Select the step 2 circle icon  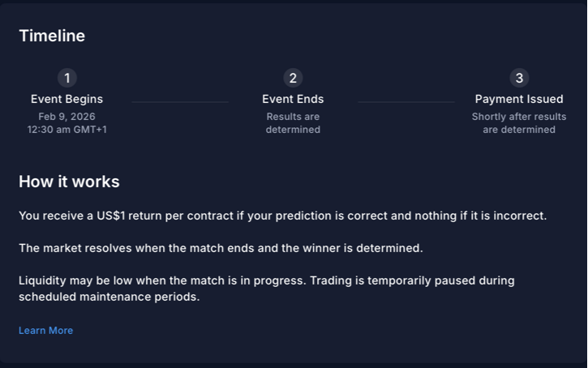point(293,78)
